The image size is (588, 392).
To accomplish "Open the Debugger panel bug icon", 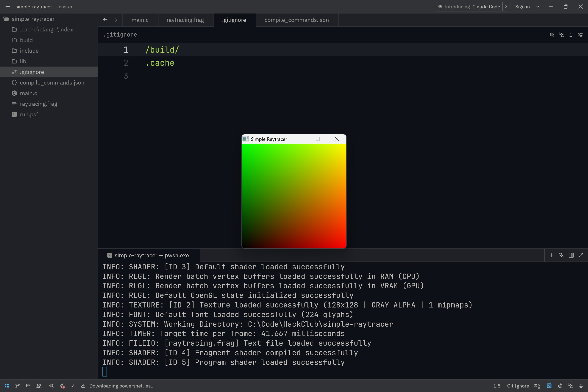I will pyautogui.click(x=560, y=386).
